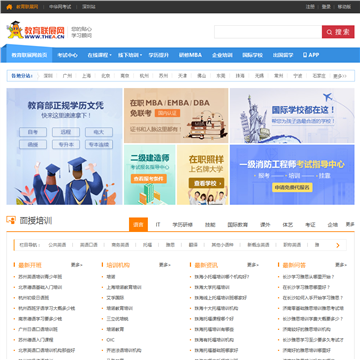Click 托福 in category navigator

pyautogui.click(x=147, y=245)
